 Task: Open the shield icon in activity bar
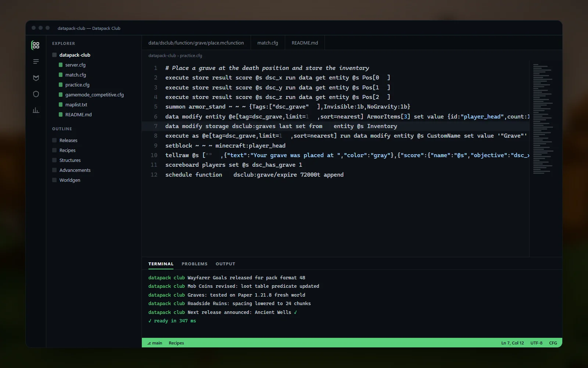pos(36,94)
